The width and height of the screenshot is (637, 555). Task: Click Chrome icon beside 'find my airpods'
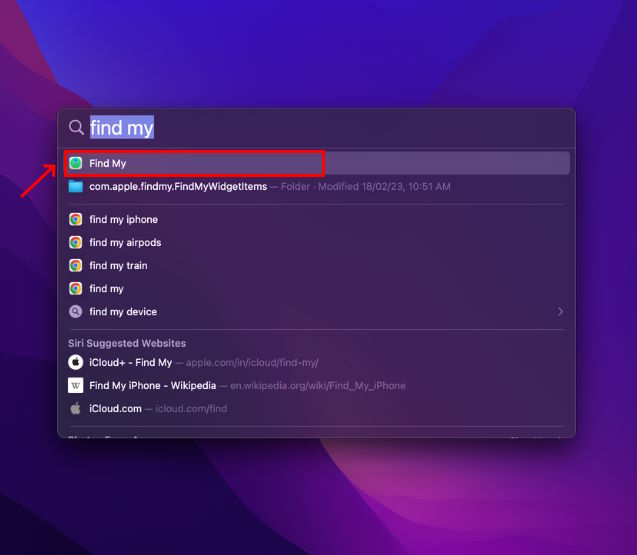coord(76,243)
